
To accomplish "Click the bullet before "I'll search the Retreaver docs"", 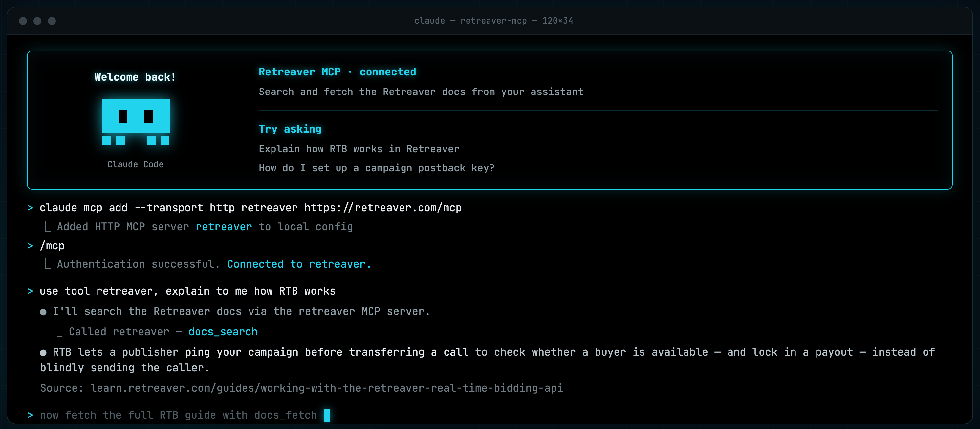I will tap(43, 312).
